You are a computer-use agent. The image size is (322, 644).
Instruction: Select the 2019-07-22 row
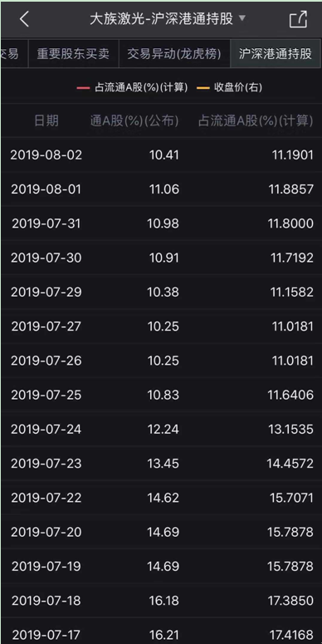coord(161,498)
